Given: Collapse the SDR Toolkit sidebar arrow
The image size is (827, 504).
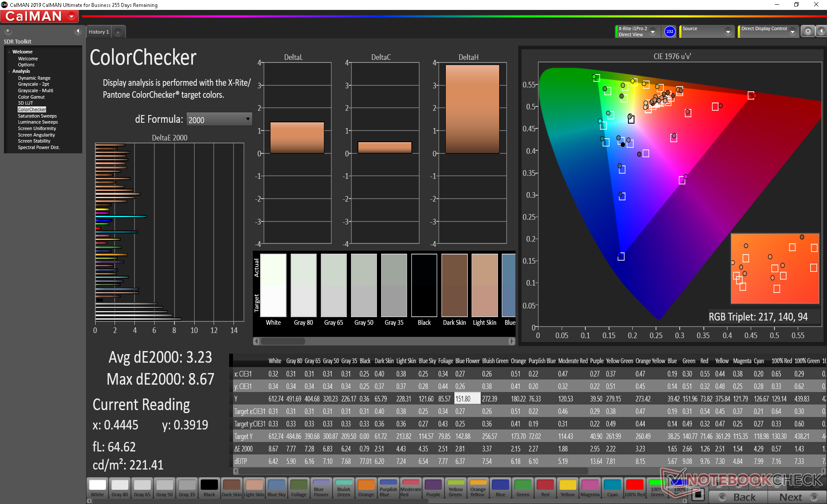Looking at the screenshot, I should click(x=78, y=31).
